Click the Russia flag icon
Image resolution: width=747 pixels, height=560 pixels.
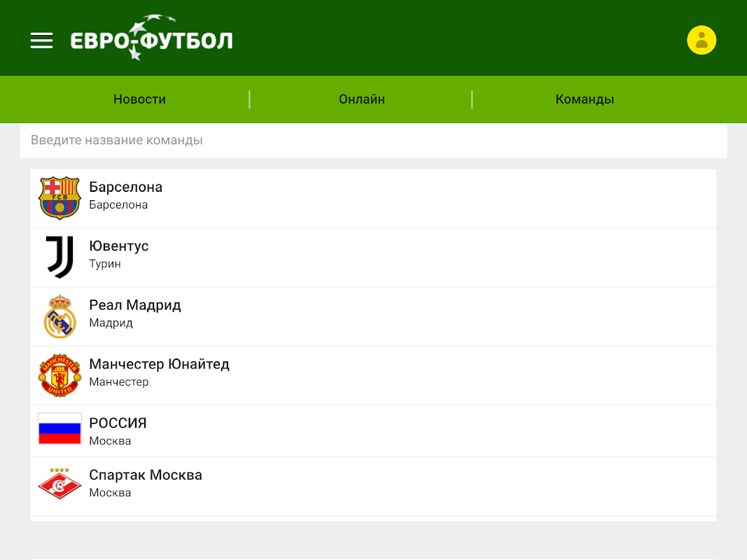60,428
